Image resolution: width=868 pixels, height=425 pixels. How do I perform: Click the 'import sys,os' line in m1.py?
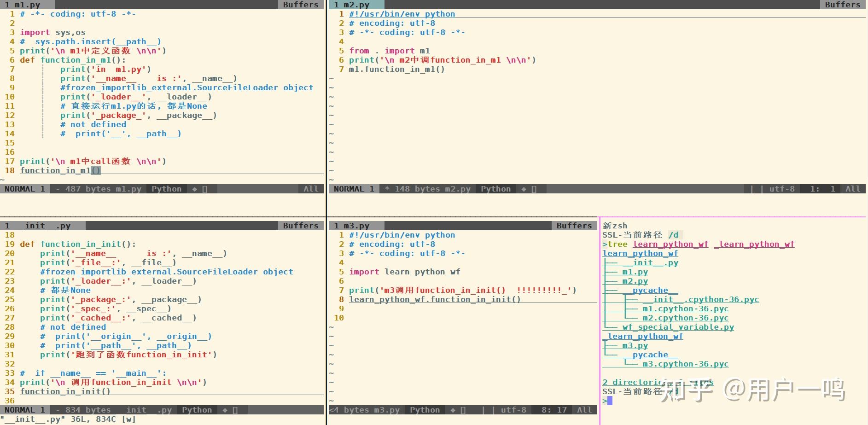(x=52, y=32)
